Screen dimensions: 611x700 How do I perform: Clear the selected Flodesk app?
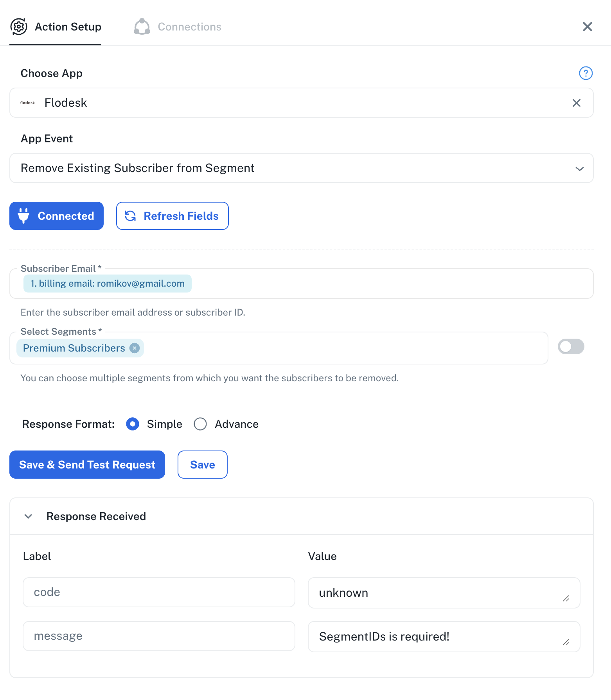tap(576, 103)
